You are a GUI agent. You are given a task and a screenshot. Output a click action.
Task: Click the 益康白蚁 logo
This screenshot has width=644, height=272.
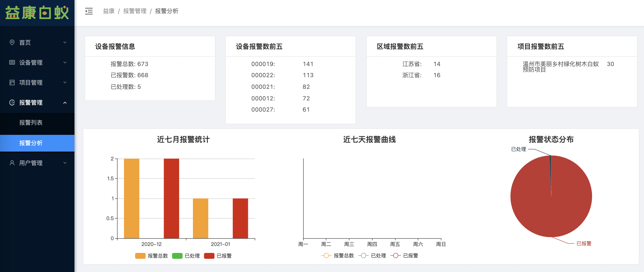(x=37, y=13)
